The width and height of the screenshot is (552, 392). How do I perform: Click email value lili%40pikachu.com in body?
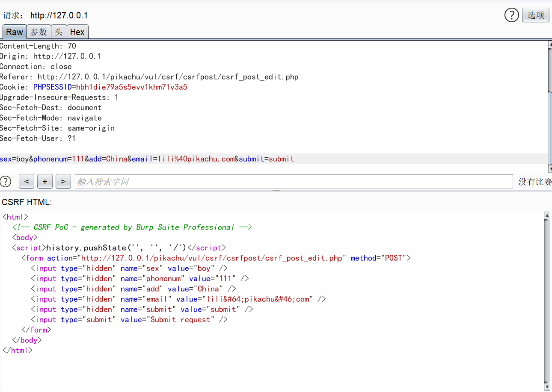[x=196, y=159]
